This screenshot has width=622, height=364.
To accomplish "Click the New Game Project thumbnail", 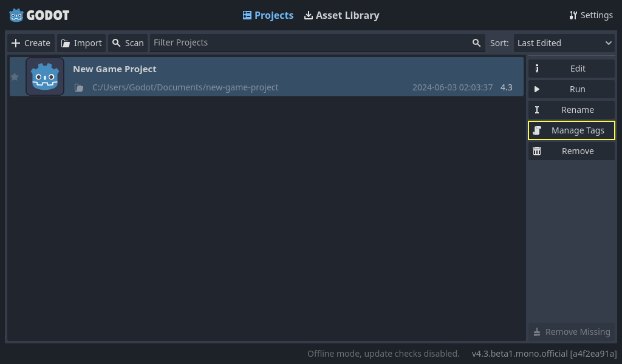I will pyautogui.click(x=45, y=76).
